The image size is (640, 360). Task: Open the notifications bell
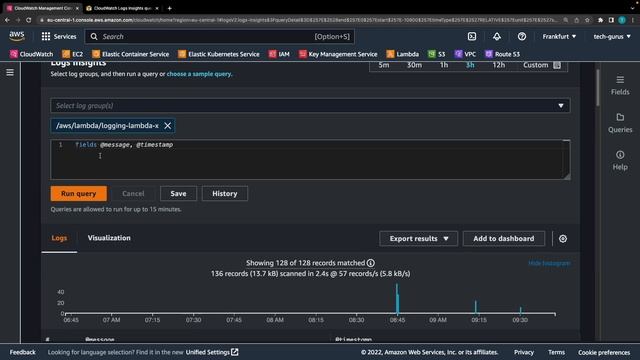497,36
